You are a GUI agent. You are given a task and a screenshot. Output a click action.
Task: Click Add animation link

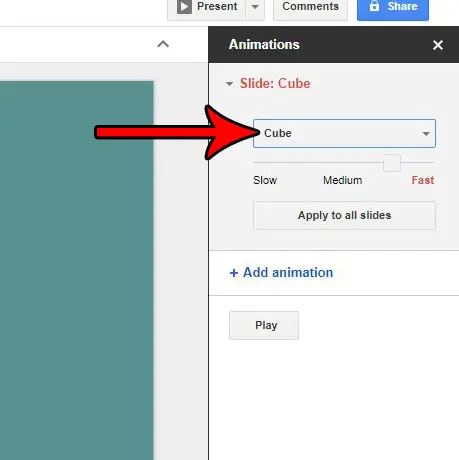pyautogui.click(x=281, y=273)
